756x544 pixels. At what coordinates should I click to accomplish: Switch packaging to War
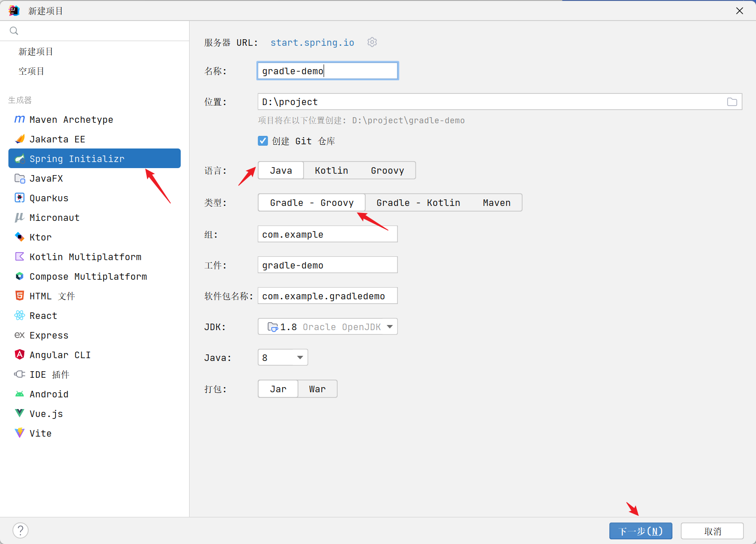click(x=317, y=389)
